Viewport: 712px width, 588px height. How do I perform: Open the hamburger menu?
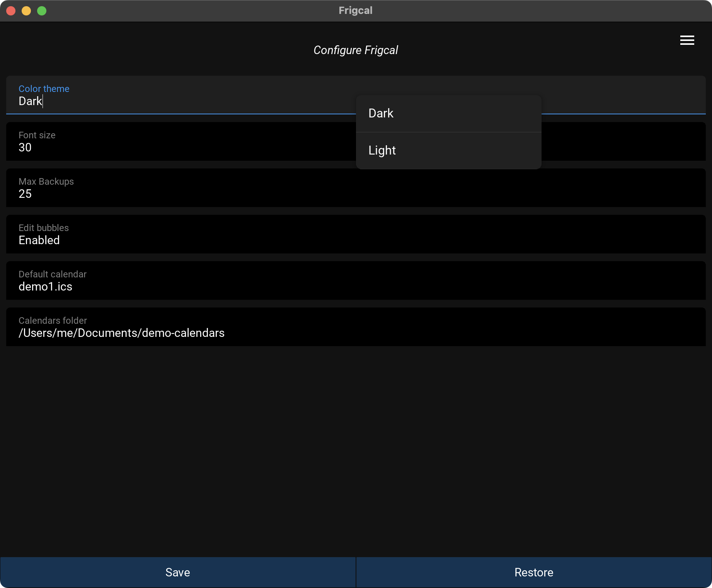(x=687, y=40)
